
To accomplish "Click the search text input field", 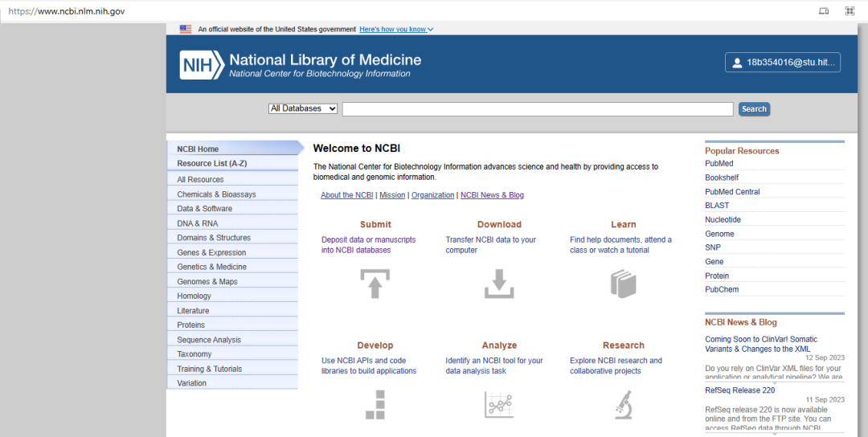I will [538, 109].
